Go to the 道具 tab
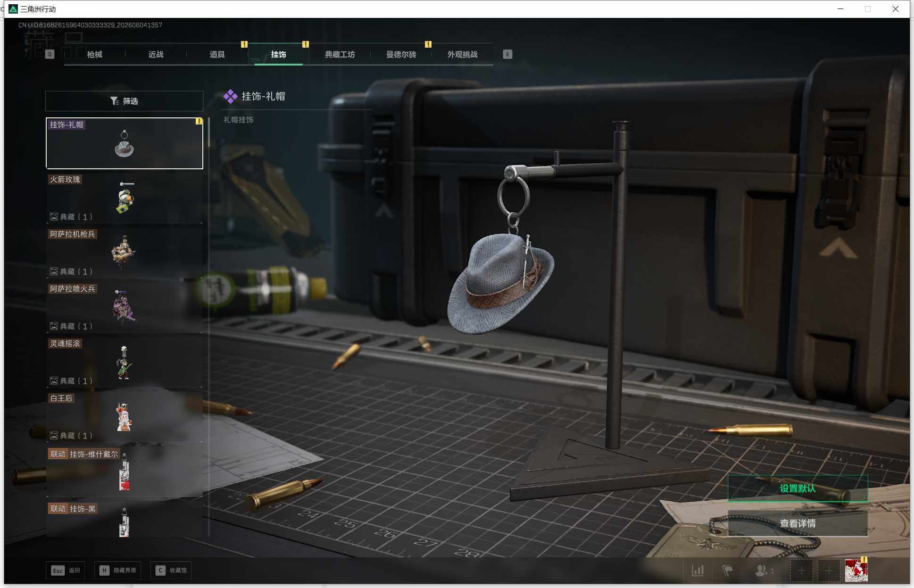 (217, 54)
